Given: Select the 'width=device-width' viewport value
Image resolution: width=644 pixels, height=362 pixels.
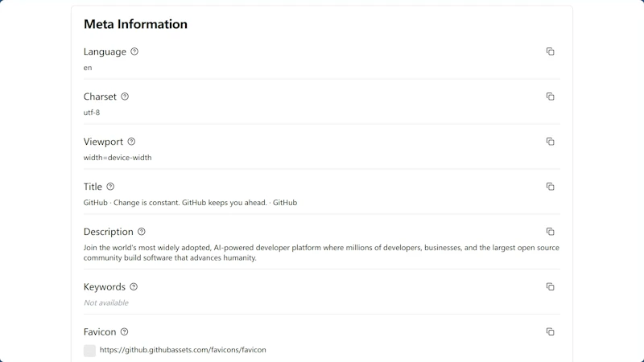Looking at the screenshot, I should point(118,158).
